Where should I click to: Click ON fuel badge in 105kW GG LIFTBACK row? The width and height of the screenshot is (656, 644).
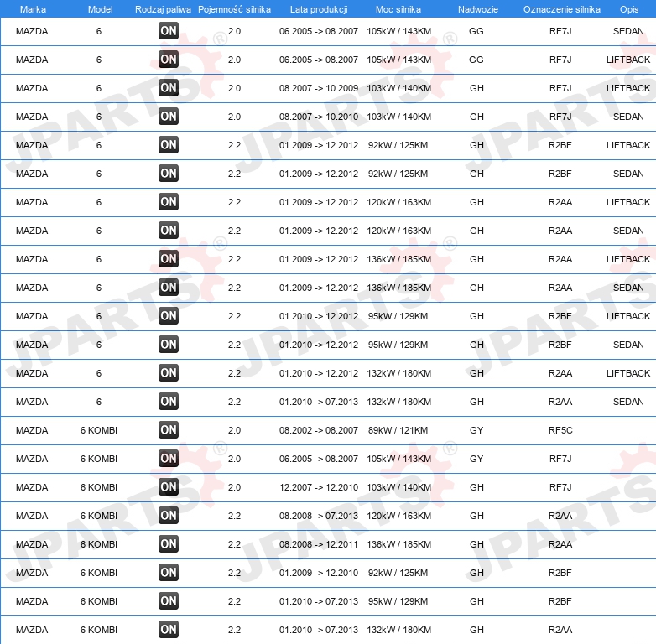(x=169, y=60)
